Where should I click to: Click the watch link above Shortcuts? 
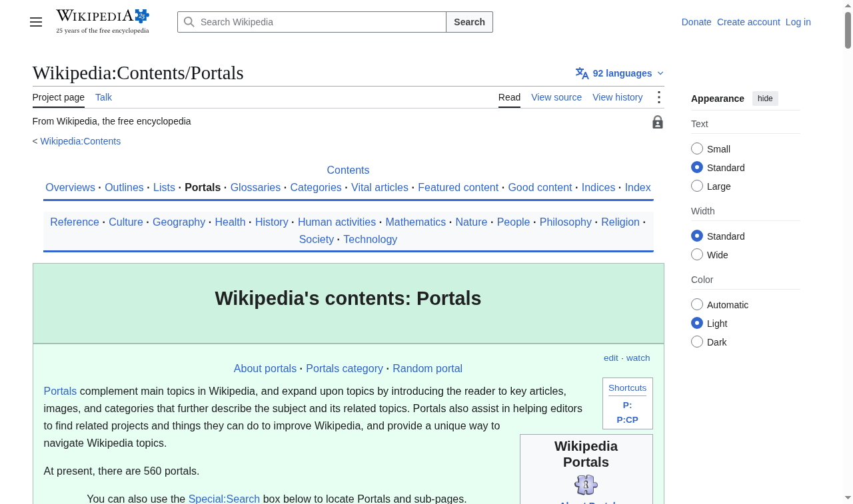click(638, 358)
